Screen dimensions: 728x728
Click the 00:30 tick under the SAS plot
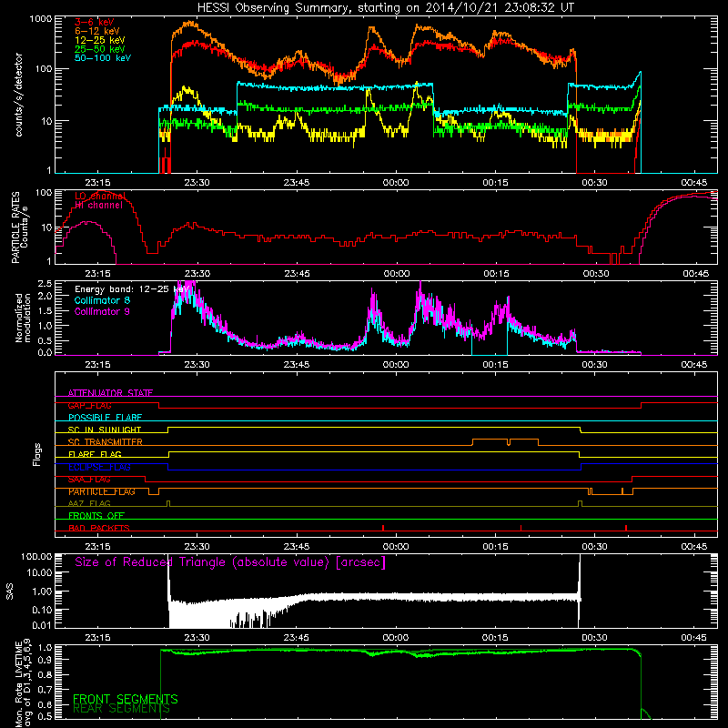(x=594, y=638)
